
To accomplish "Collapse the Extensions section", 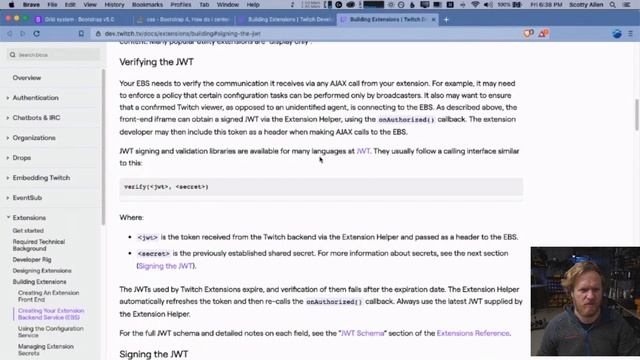I will tap(29, 218).
